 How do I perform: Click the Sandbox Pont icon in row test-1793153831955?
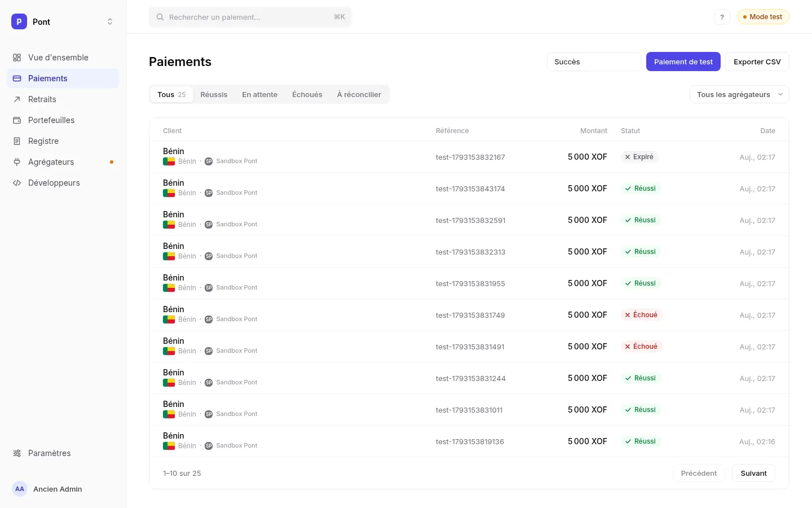tap(209, 288)
